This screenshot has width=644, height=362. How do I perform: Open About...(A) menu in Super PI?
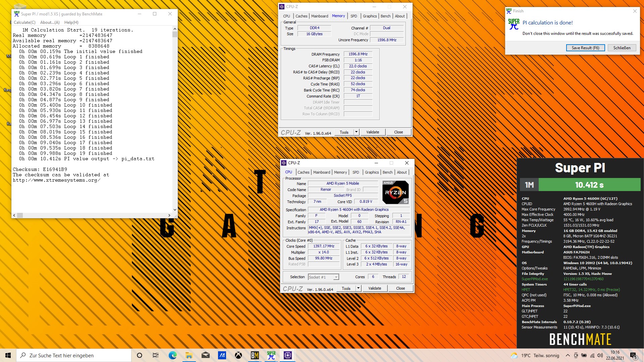(50, 22)
